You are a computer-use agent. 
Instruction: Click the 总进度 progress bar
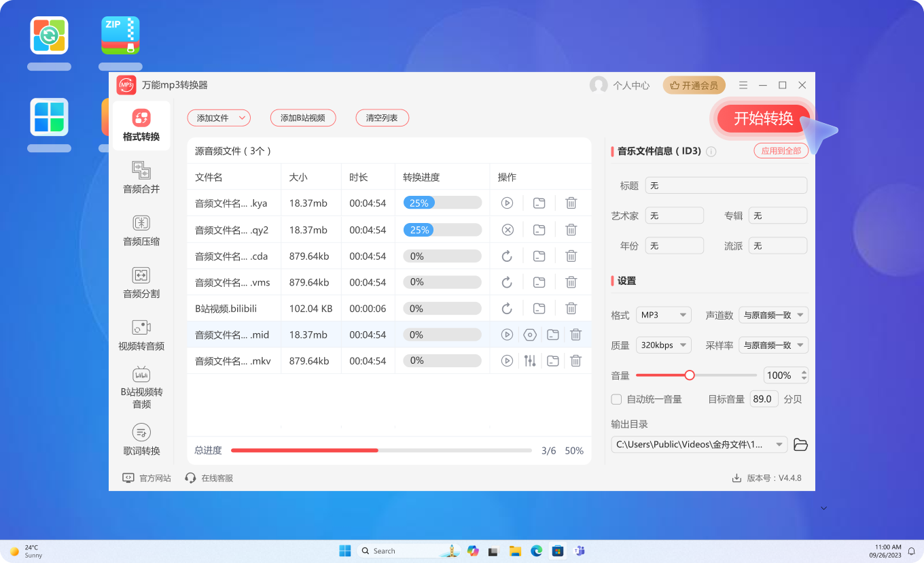tap(381, 450)
